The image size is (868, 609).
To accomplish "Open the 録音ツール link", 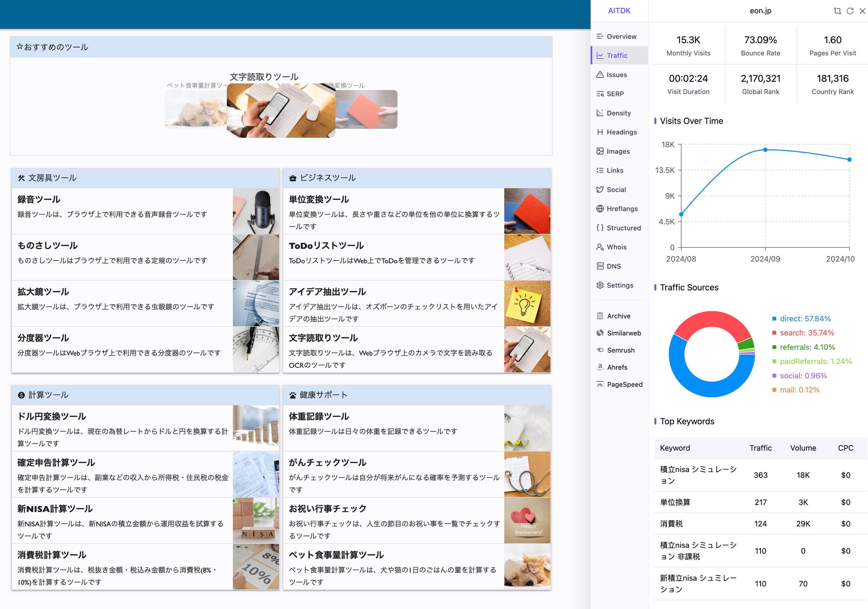I will click(x=39, y=199).
